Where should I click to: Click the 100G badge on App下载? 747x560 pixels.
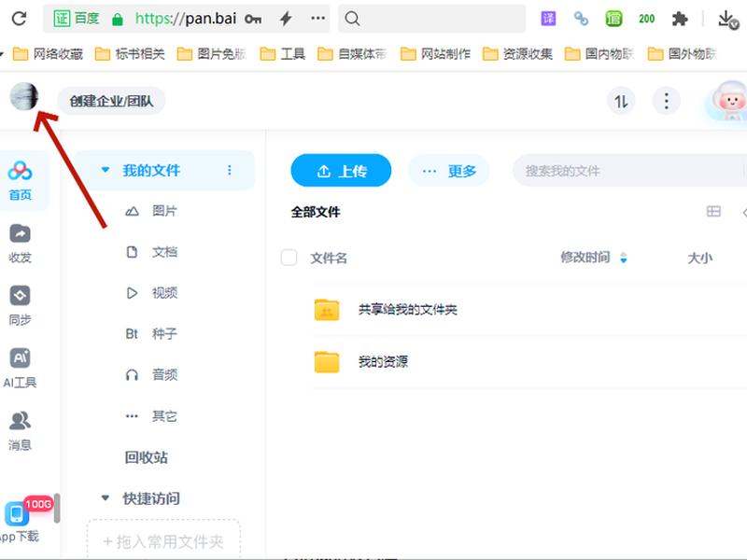pos(38,504)
